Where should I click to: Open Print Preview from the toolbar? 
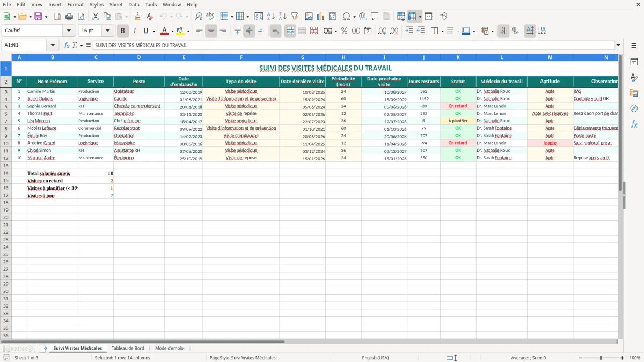tap(81, 17)
